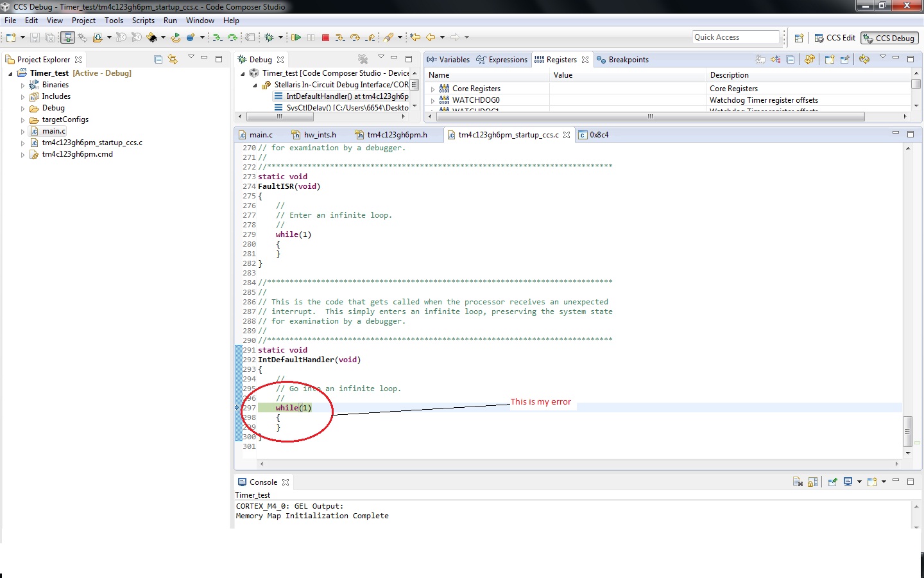Screen dimensions: 924x578
Task: Switch to the main.c editor tab
Action: click(255, 135)
